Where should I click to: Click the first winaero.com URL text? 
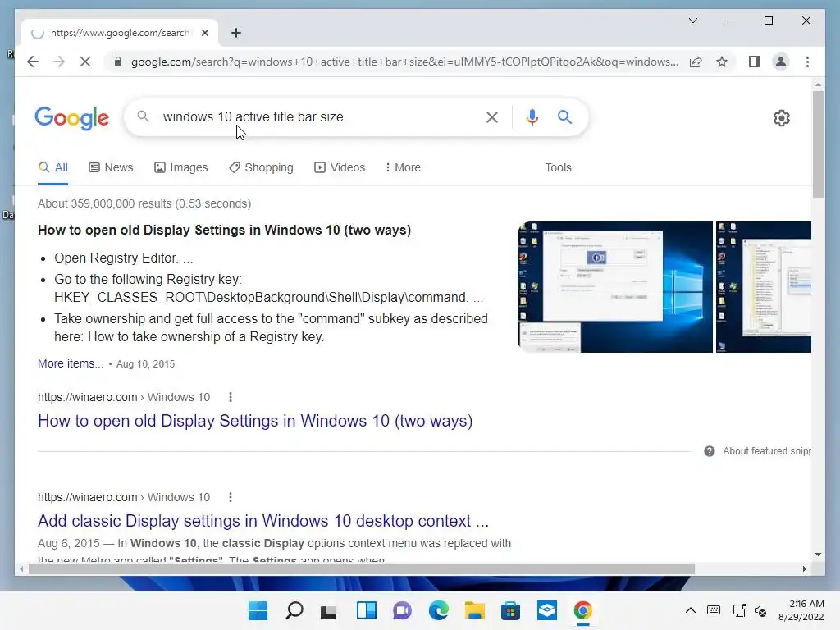click(x=87, y=397)
